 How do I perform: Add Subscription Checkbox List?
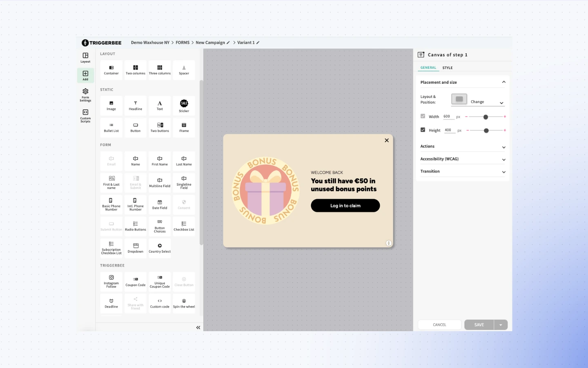[x=111, y=249]
